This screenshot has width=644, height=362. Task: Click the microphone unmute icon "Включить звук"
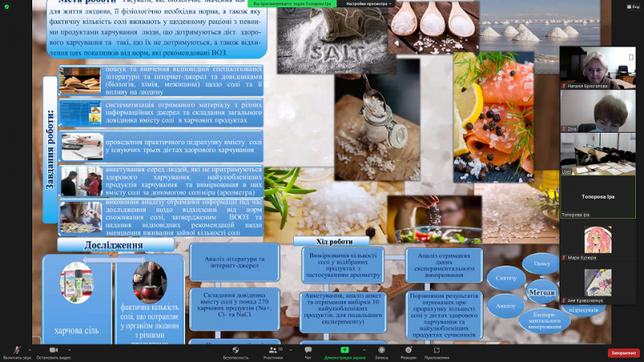[x=17, y=350]
